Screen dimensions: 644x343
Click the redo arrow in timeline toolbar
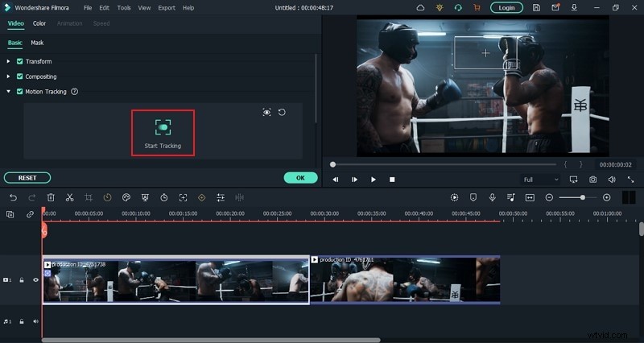point(31,197)
